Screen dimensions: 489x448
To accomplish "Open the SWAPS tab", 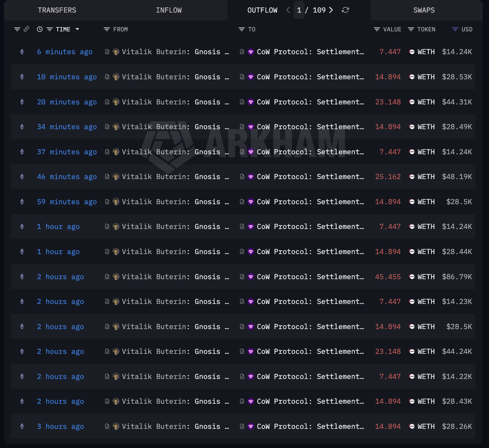I will (424, 10).
